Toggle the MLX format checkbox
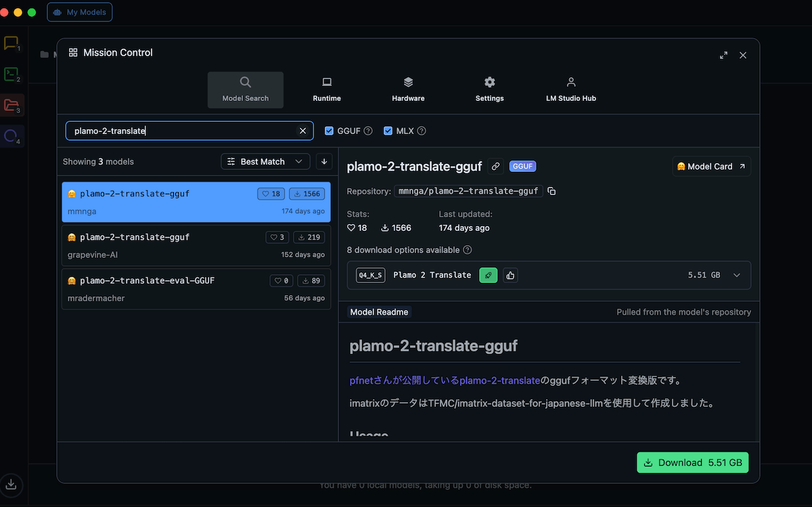812x507 pixels. (x=388, y=131)
